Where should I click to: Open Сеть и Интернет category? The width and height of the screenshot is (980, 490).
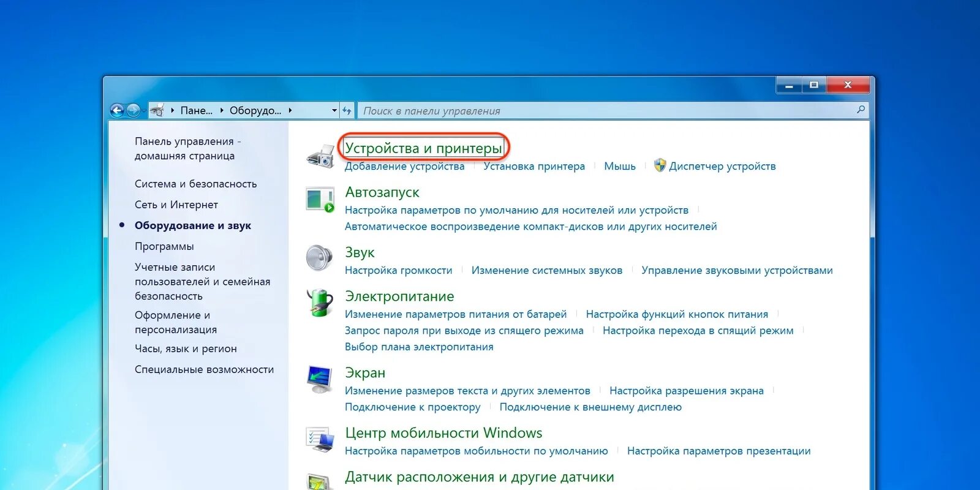click(x=176, y=205)
